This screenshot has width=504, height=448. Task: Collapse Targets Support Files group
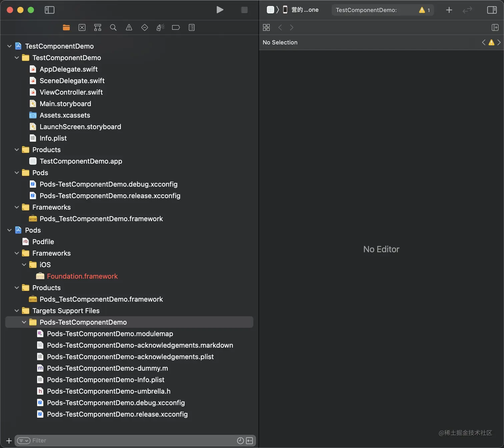17,311
